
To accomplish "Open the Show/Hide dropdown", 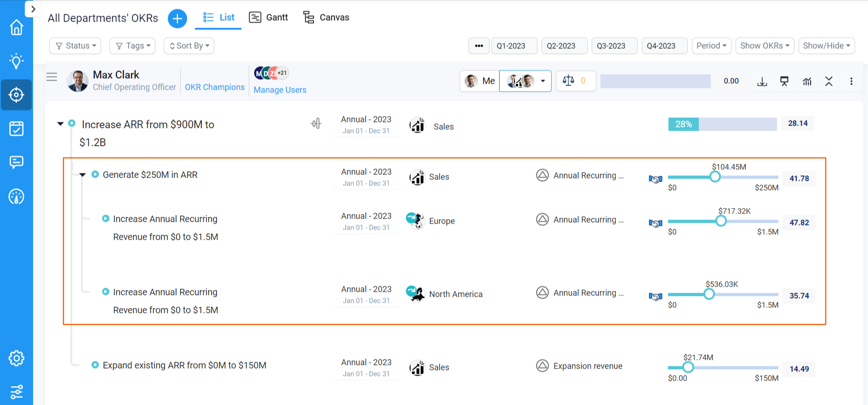I will [x=827, y=46].
